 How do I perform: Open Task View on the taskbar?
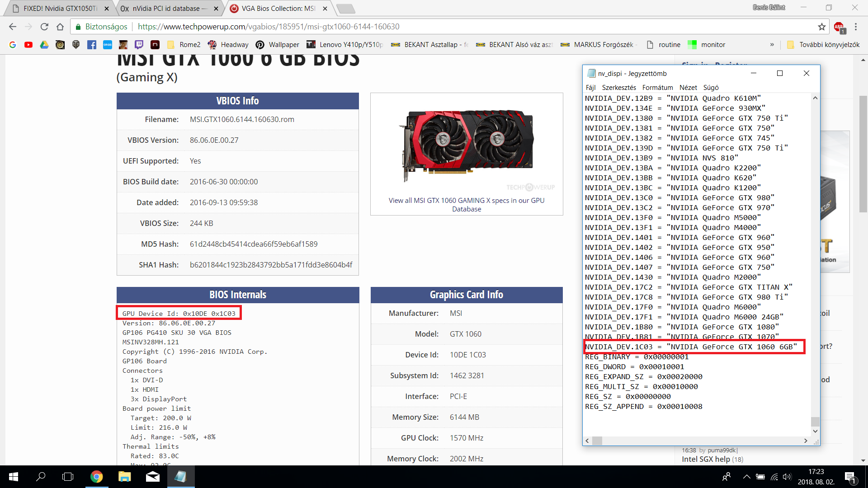tap(68, 477)
